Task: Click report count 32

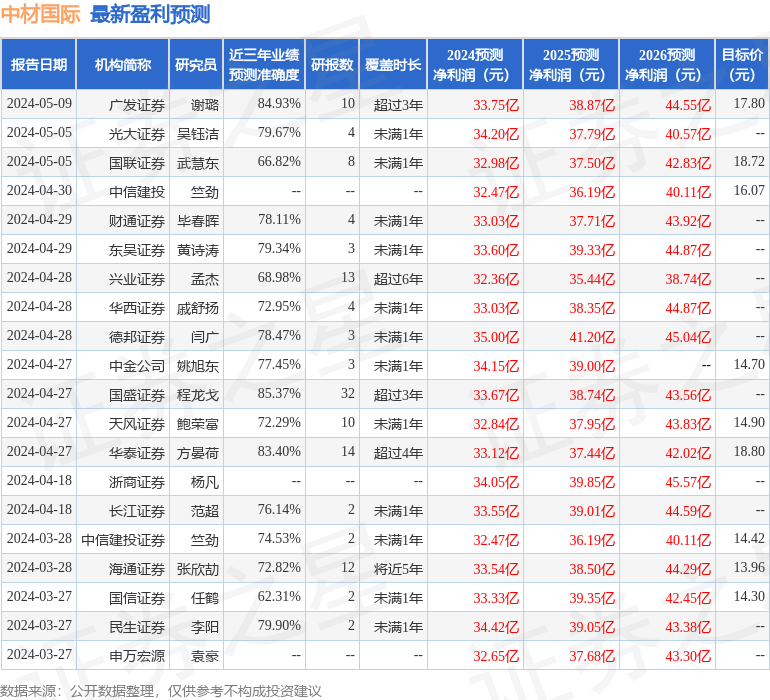Action: click(348, 393)
